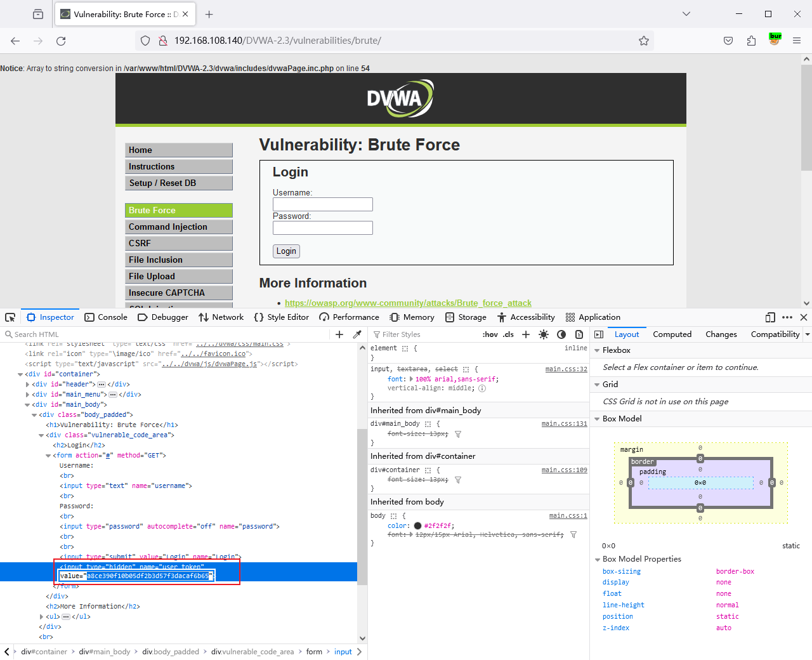Click the info icon after vertical-align: middle
Viewport: 812px width, 660px height.
pyautogui.click(x=482, y=388)
